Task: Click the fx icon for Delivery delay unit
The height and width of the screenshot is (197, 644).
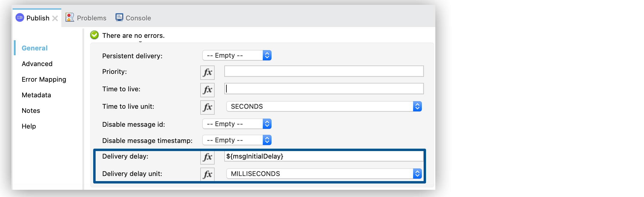Action: click(x=207, y=174)
